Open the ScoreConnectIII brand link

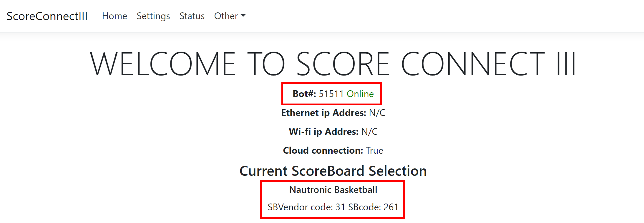pyautogui.click(x=47, y=16)
